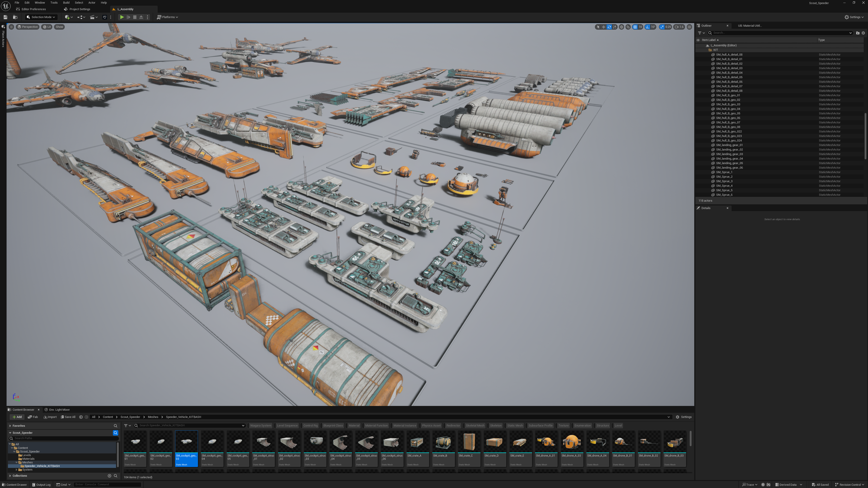Screen dimensions: 868x488
Task: Open the Platforms dropdown
Action: pos(168,17)
